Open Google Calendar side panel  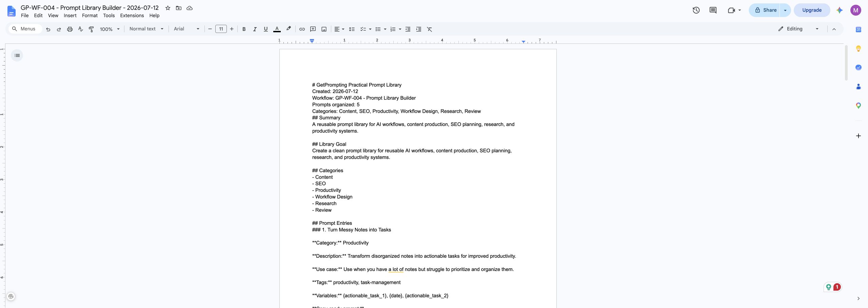(x=859, y=30)
